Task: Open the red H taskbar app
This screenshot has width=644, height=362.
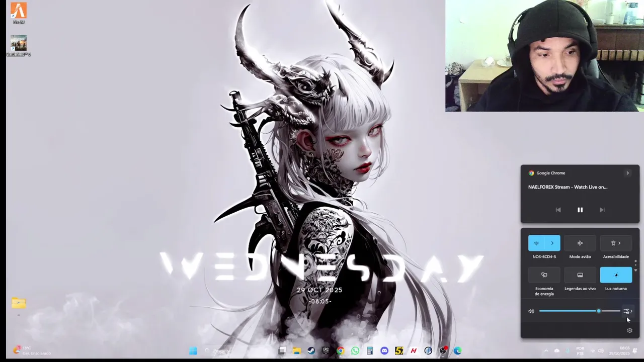Action: coord(414,351)
